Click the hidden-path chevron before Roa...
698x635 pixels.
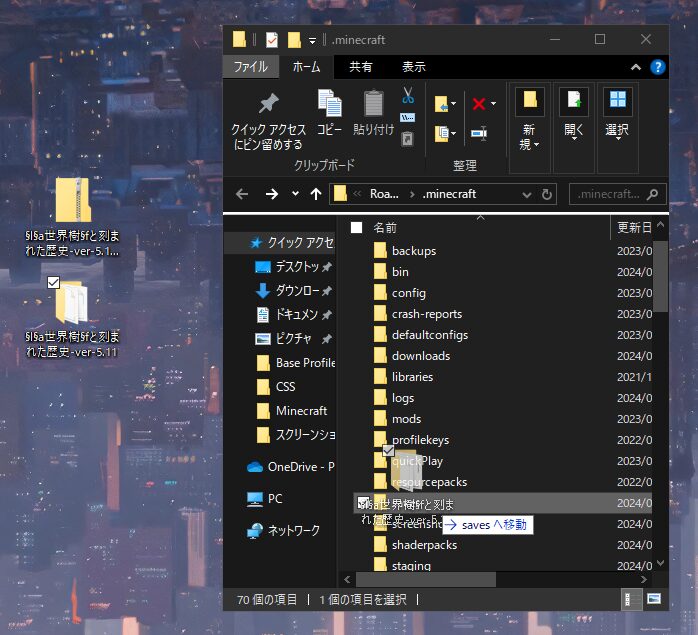coord(357,194)
